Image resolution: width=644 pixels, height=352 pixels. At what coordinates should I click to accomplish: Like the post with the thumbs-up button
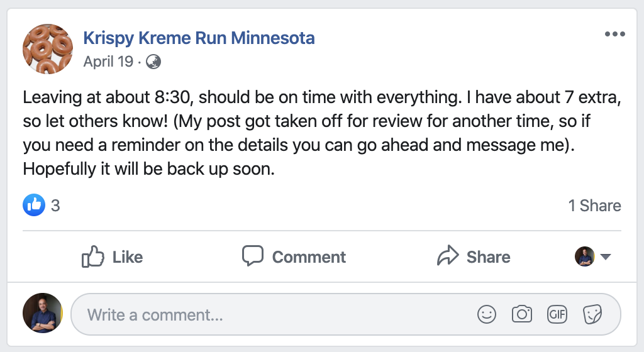click(112, 256)
